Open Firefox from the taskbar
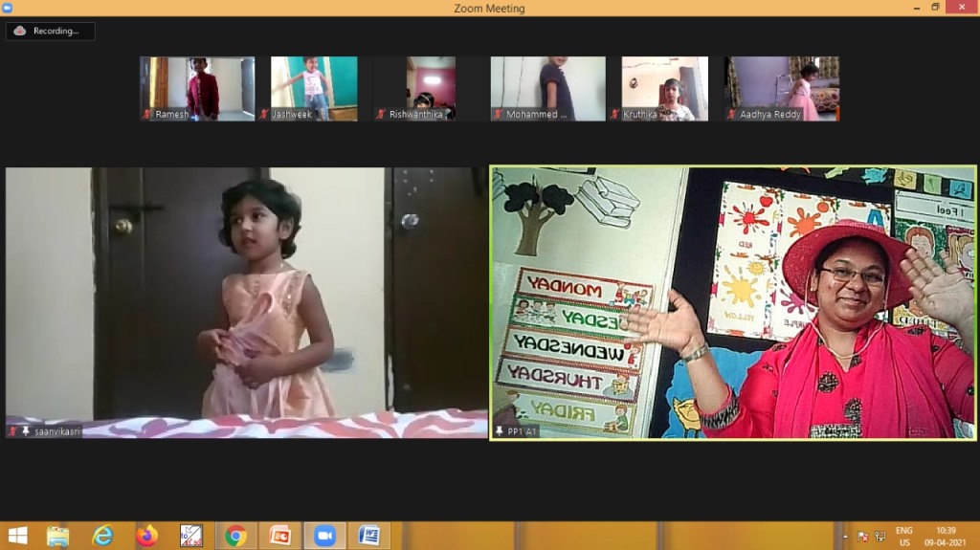 tap(146, 536)
